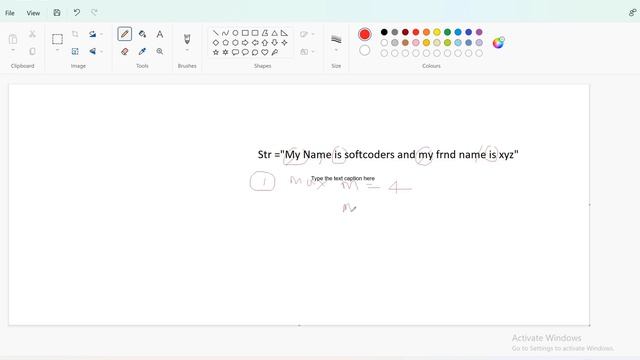The width and height of the screenshot is (640, 360).
Task: Open the Edit colours wheel
Action: coord(498,42)
